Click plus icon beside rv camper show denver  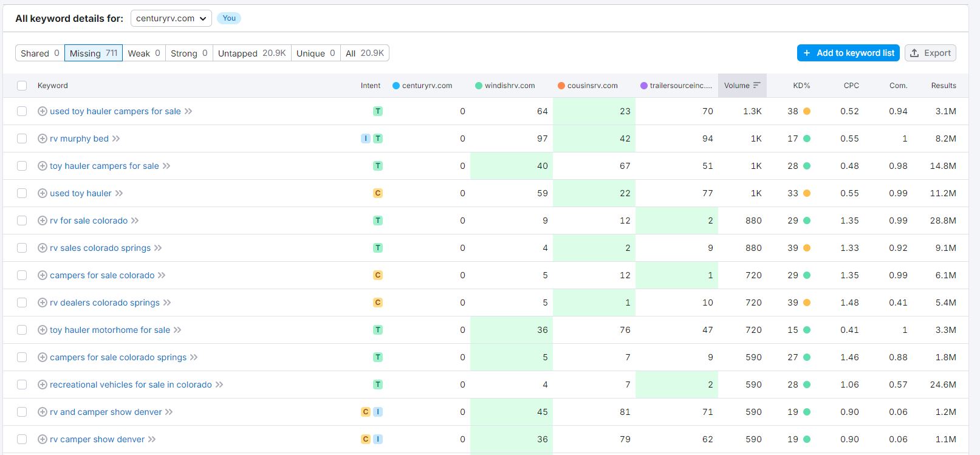(x=43, y=439)
